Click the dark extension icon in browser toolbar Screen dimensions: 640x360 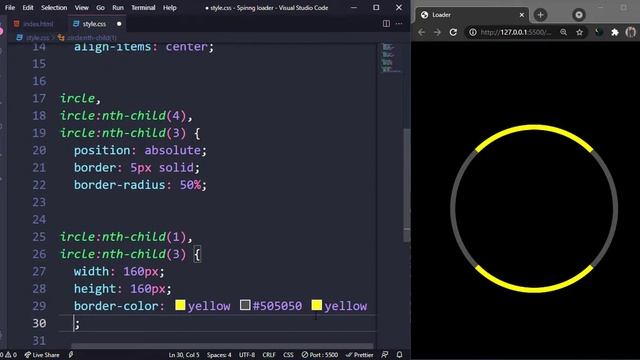click(599, 32)
